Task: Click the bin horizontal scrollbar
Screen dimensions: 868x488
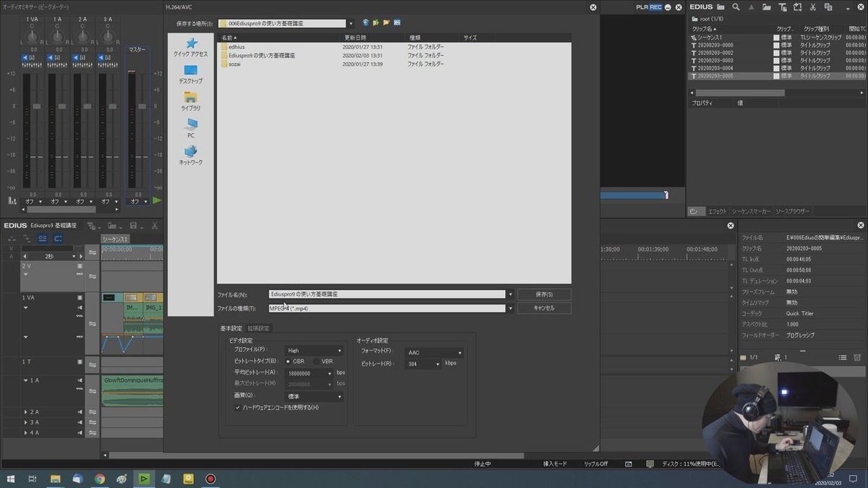Action: pyautogui.click(x=739, y=93)
